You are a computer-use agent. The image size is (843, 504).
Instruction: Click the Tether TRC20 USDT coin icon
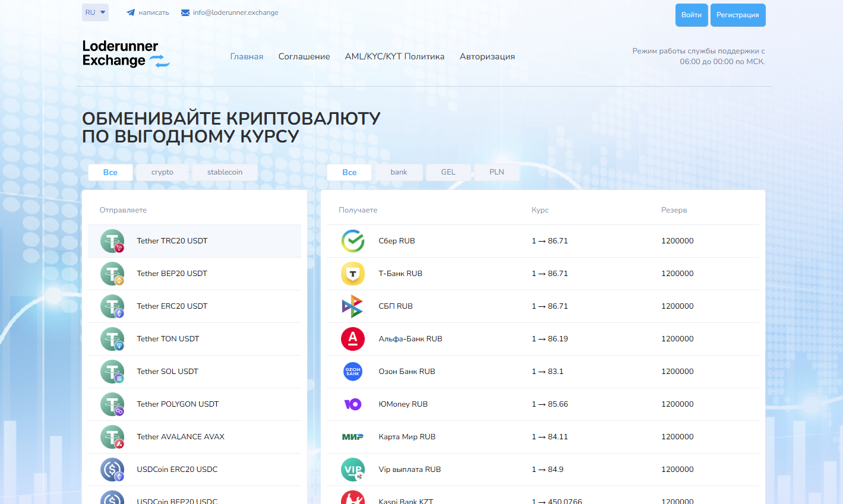(x=112, y=241)
